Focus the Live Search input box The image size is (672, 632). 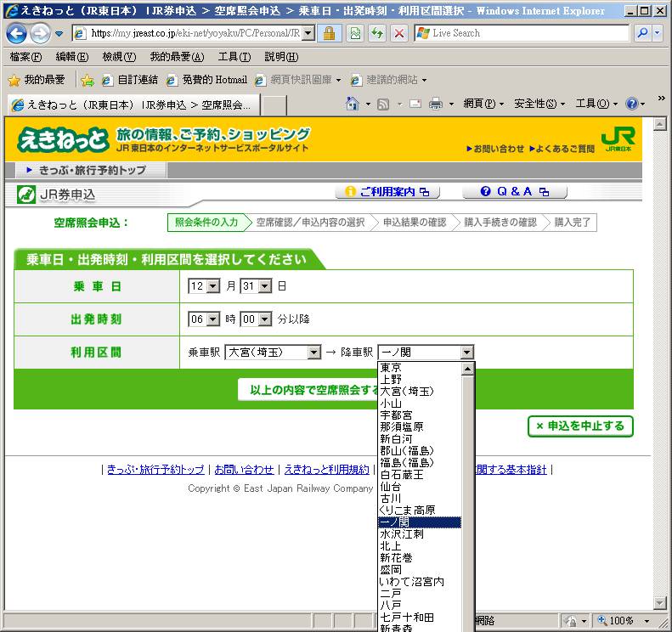pyautogui.click(x=522, y=33)
